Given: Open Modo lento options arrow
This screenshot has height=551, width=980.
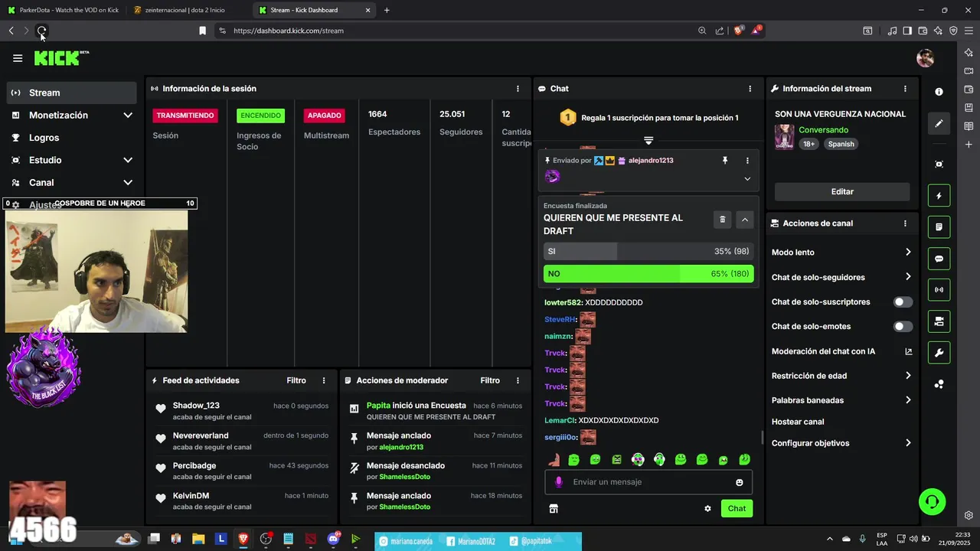Looking at the screenshot, I should coord(908,253).
